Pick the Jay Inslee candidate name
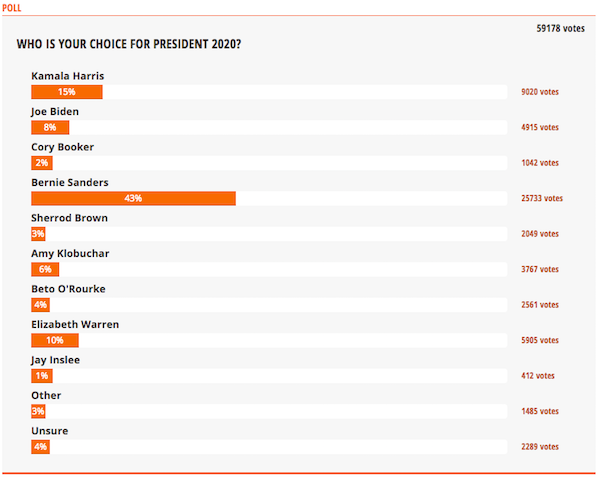This screenshot has height=478, width=600. (55, 360)
